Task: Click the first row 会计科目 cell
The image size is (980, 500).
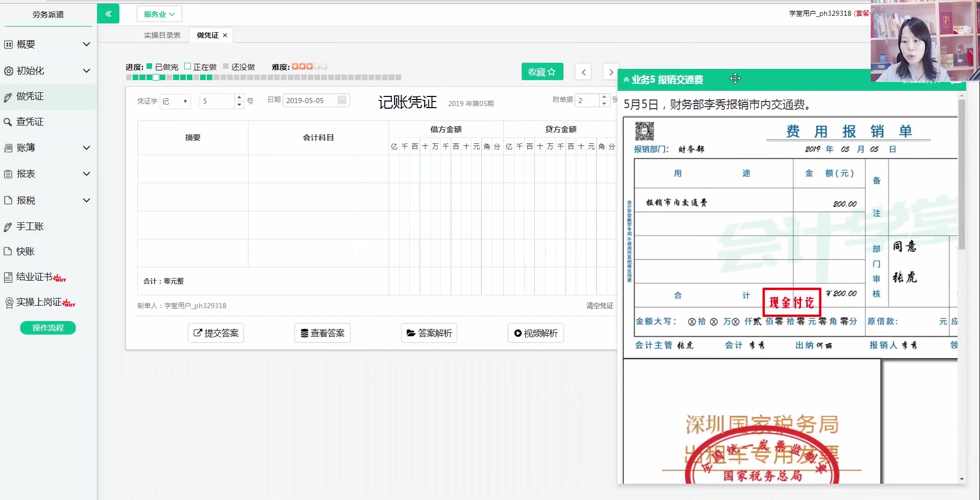Action: tap(318, 169)
